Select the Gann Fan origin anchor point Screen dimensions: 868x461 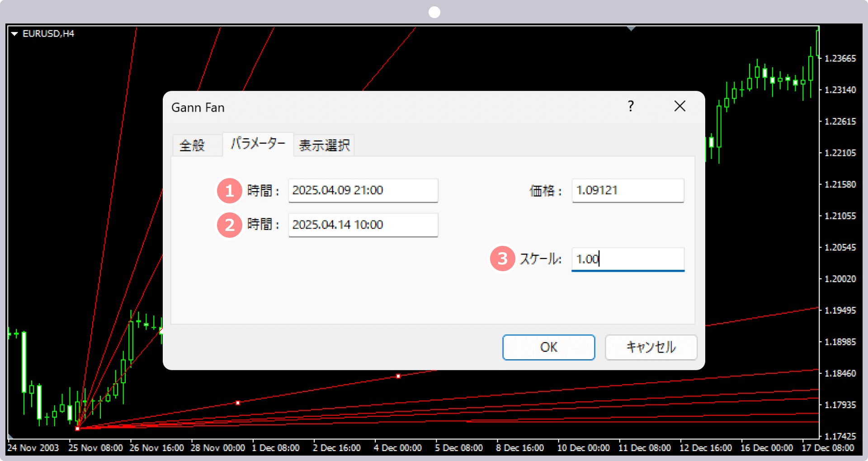click(77, 428)
